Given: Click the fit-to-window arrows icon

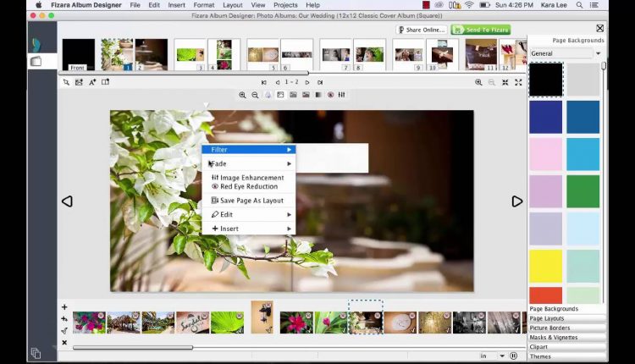Looking at the screenshot, I should point(505,82).
